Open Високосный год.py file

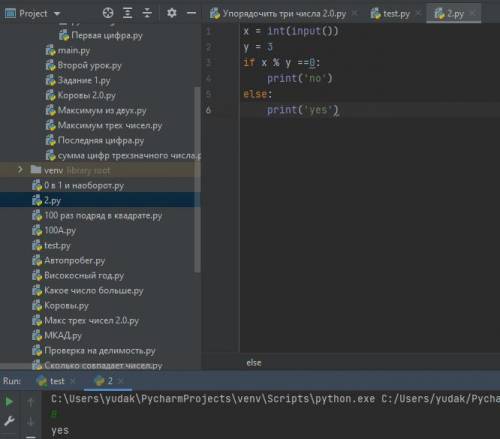click(x=78, y=276)
